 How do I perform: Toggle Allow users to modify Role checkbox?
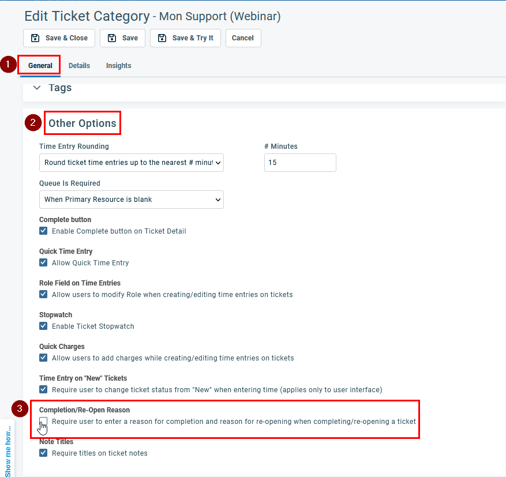43,294
